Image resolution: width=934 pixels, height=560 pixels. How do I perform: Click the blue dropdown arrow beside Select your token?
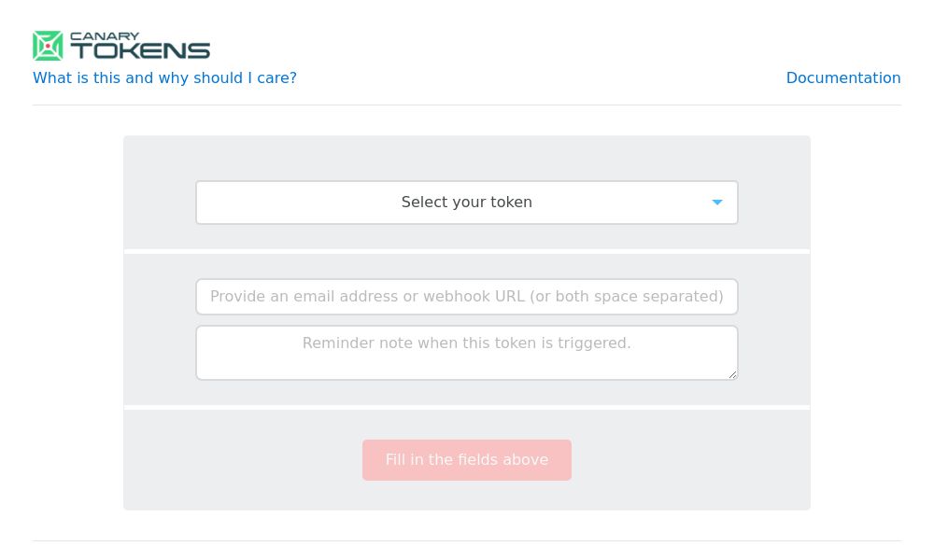point(717,202)
